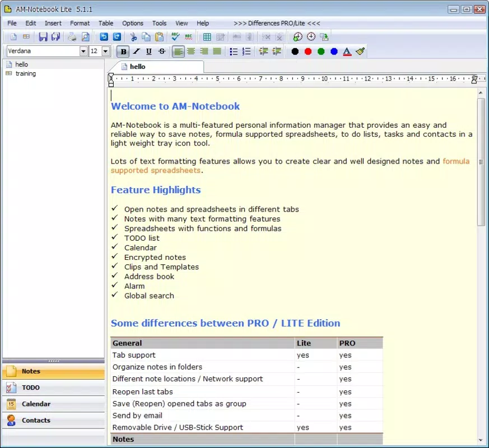Insert a table using the grid icon

[x=207, y=37]
